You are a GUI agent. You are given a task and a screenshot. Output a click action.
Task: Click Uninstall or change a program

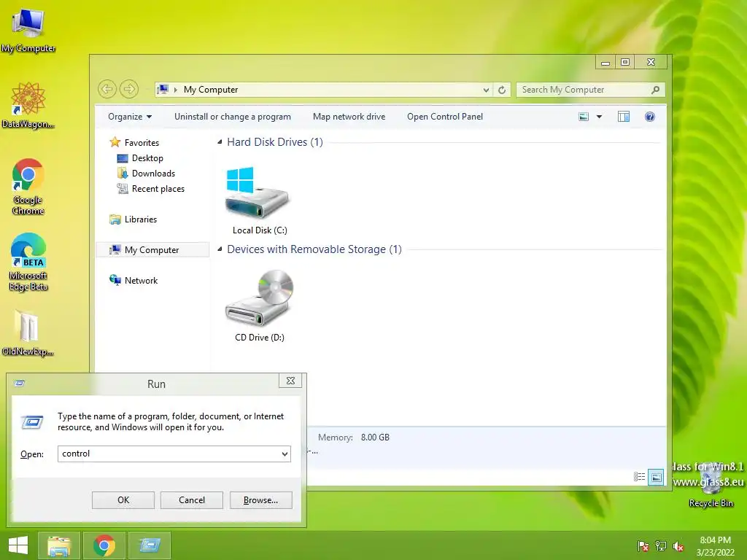pyautogui.click(x=233, y=117)
